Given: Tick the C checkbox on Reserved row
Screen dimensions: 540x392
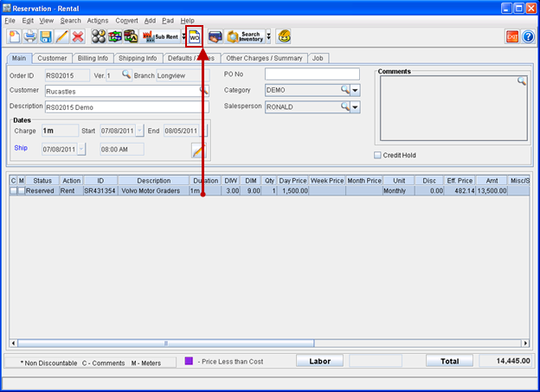Looking at the screenshot, I should [x=13, y=190].
